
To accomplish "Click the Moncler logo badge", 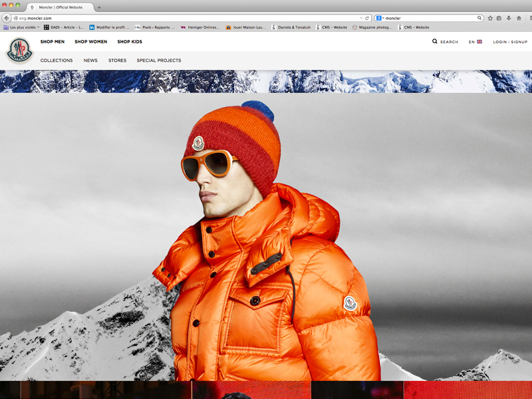I will (x=20, y=51).
